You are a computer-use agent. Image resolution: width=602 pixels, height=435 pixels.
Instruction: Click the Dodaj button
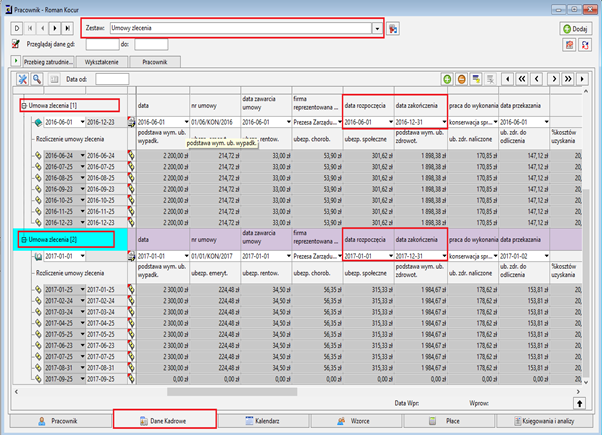pyautogui.click(x=576, y=29)
